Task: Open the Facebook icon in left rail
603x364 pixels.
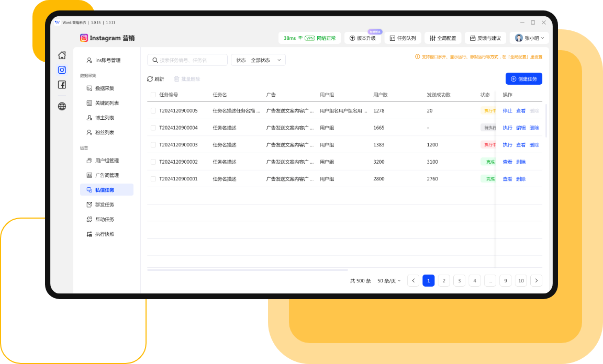Action: 62,85
